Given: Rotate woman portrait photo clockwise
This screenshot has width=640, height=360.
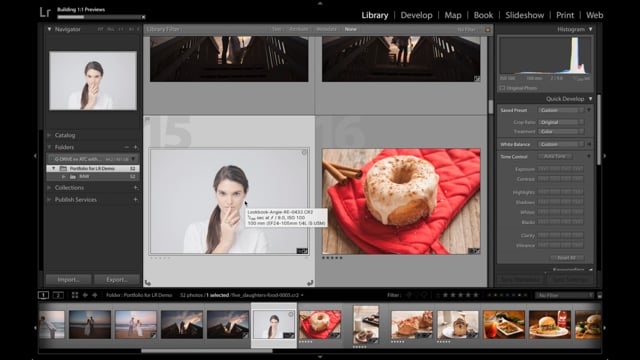Looking at the screenshot, I should click(x=310, y=282).
